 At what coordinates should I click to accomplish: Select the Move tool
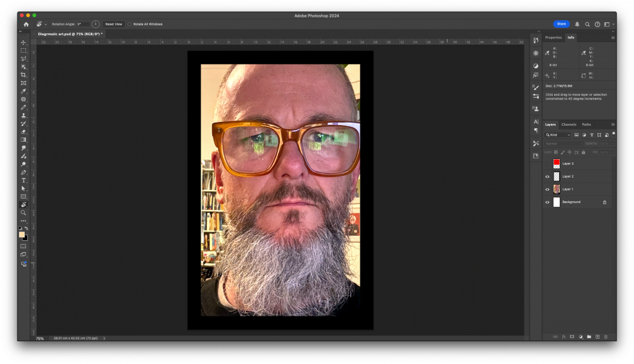[24, 42]
